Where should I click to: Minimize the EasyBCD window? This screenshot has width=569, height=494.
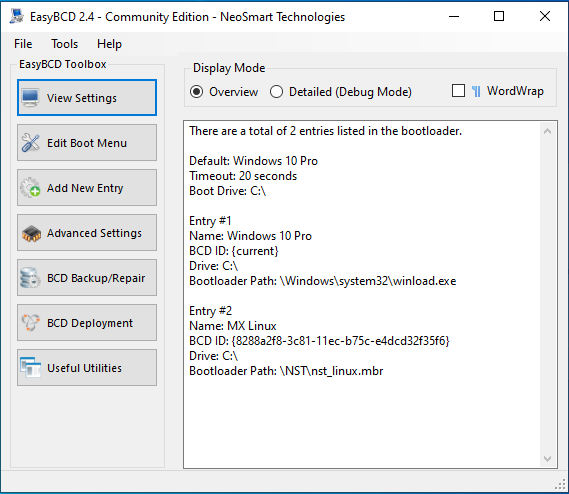click(454, 16)
